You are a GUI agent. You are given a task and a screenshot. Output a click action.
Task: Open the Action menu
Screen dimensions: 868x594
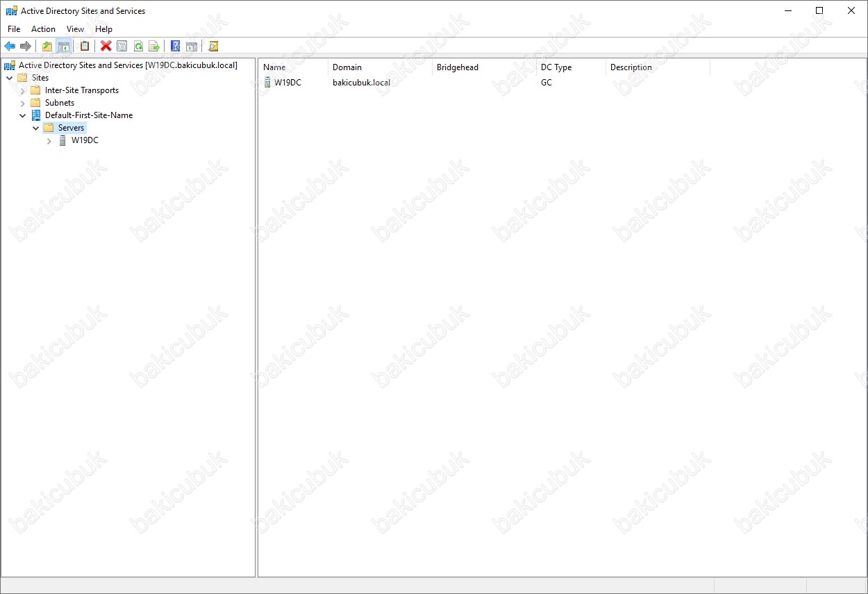tap(43, 29)
